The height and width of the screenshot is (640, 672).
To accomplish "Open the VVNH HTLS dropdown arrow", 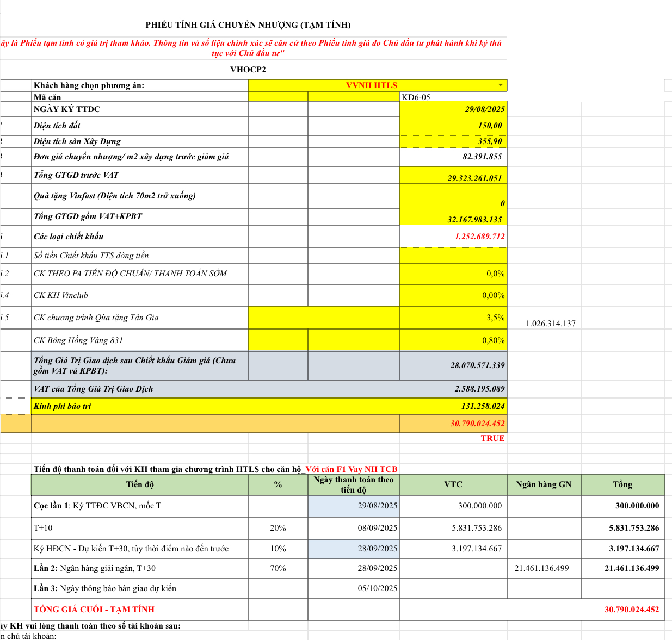I will pos(500,85).
